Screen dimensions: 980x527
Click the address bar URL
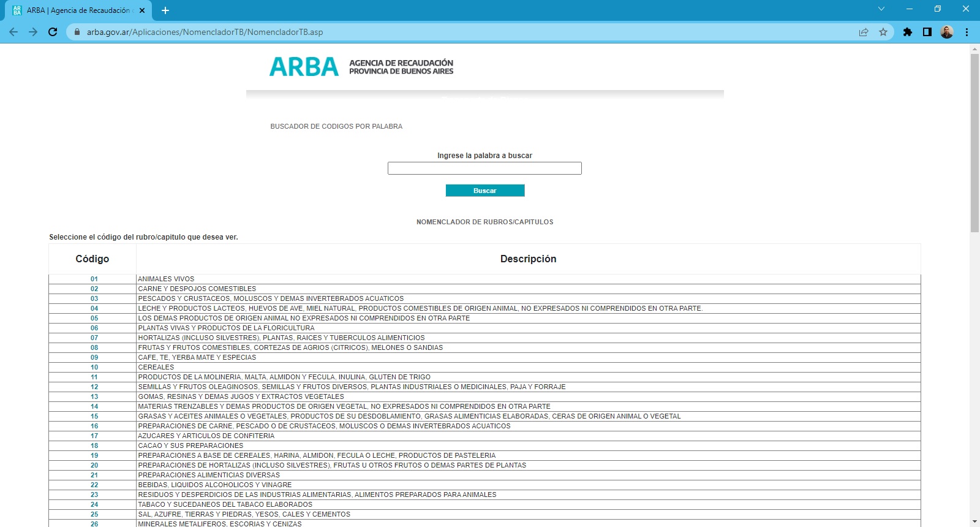[205, 32]
